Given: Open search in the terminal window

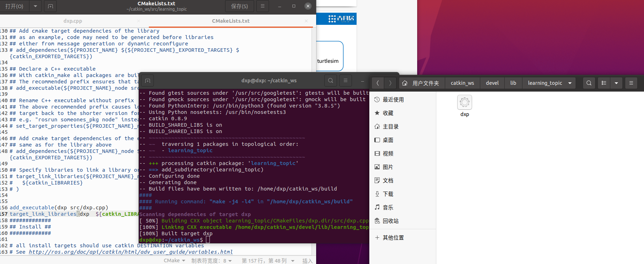Looking at the screenshot, I should 330,81.
